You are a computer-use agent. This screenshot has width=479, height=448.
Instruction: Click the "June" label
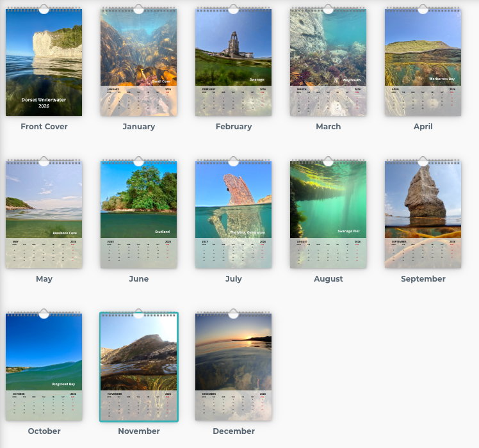click(x=139, y=279)
